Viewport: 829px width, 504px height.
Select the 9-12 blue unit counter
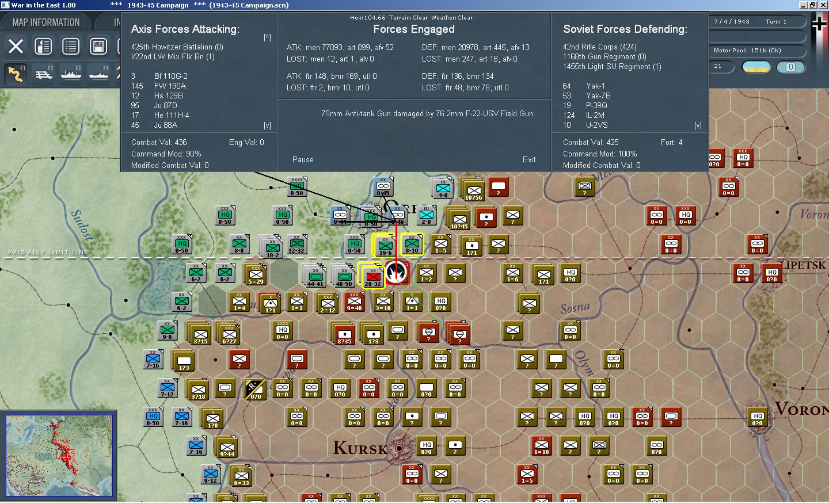[x=211, y=474]
